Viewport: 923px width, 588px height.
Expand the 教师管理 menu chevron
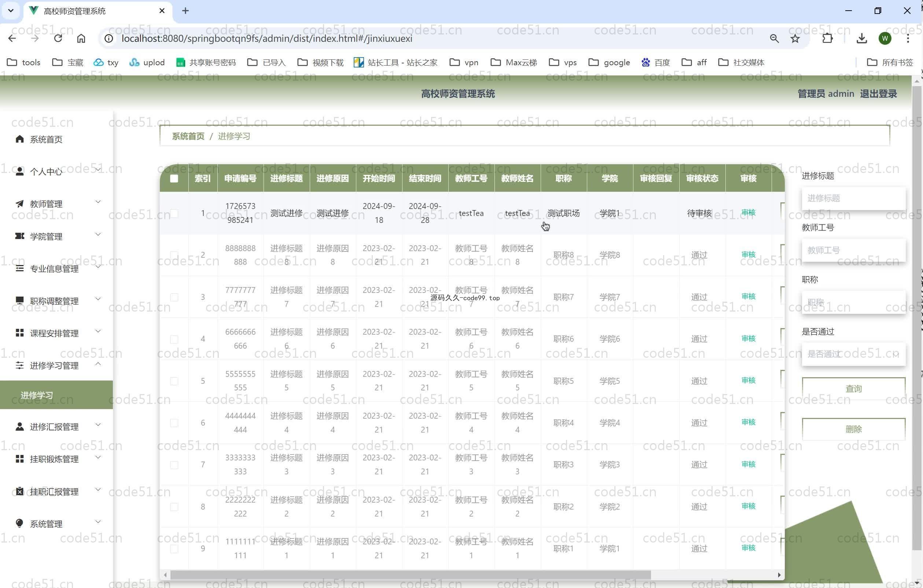click(98, 202)
